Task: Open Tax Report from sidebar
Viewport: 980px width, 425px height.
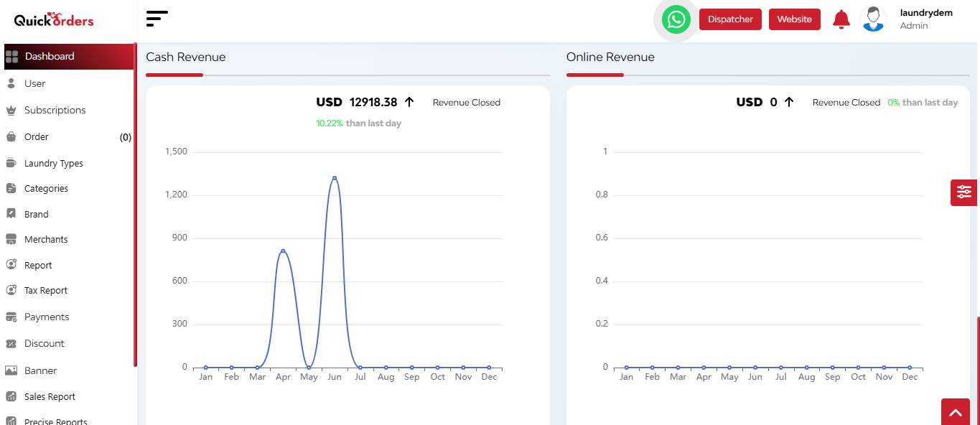Action: (46, 291)
